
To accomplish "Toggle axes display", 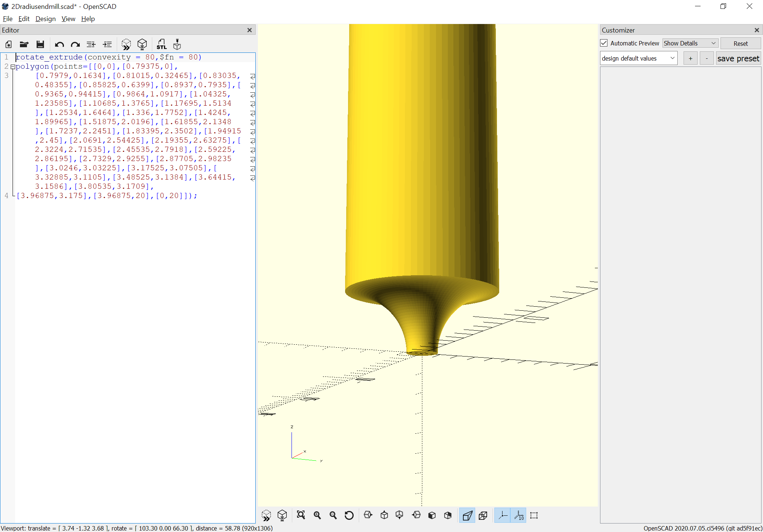I will pyautogui.click(x=503, y=515).
